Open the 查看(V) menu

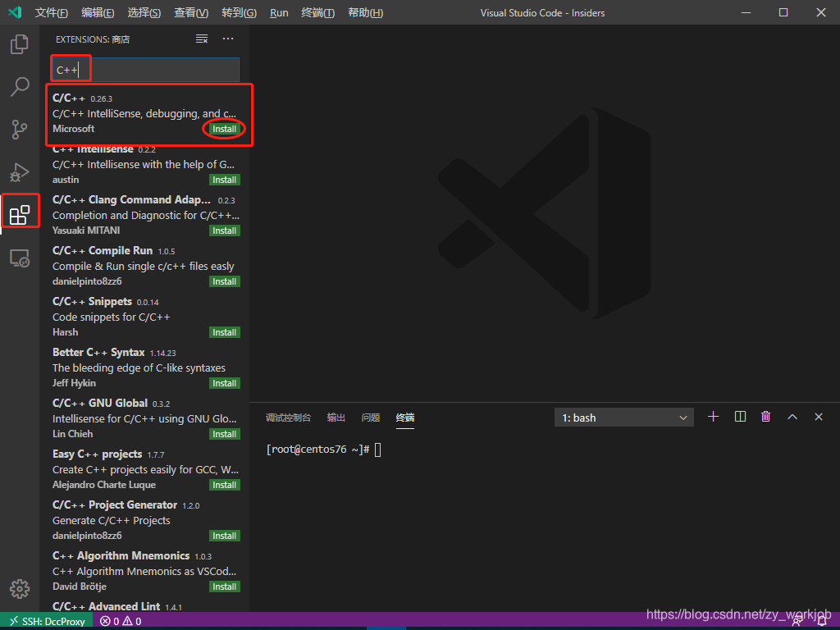[191, 12]
